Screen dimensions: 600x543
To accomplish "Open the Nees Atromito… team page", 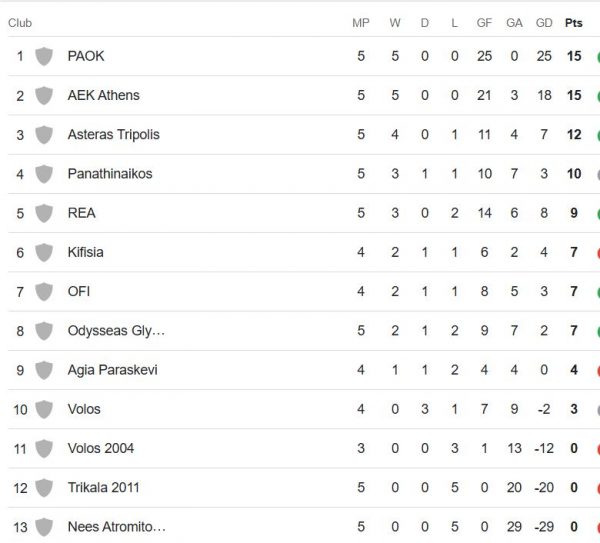I will [116, 526].
